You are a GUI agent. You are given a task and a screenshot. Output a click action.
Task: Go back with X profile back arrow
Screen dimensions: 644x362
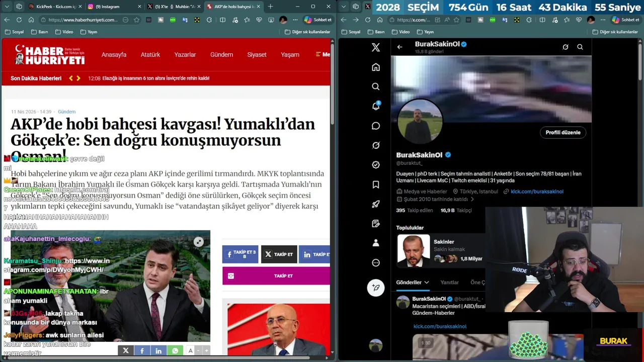399,47
